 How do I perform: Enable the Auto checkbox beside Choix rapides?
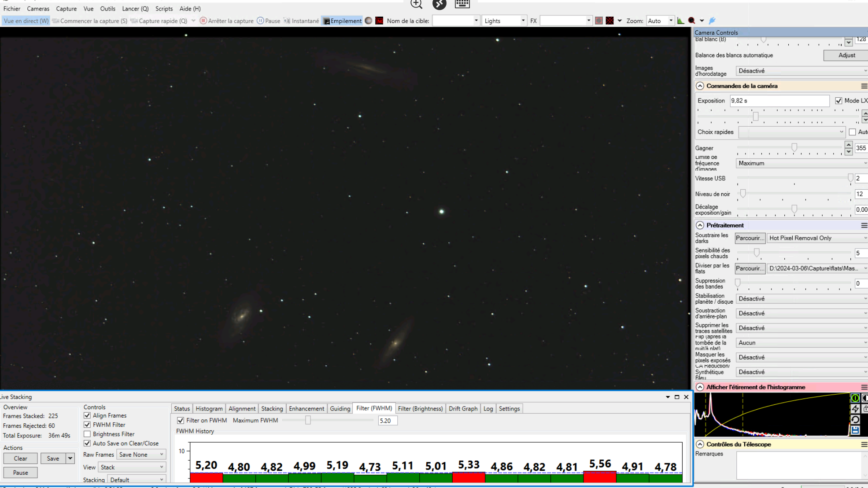tap(853, 132)
